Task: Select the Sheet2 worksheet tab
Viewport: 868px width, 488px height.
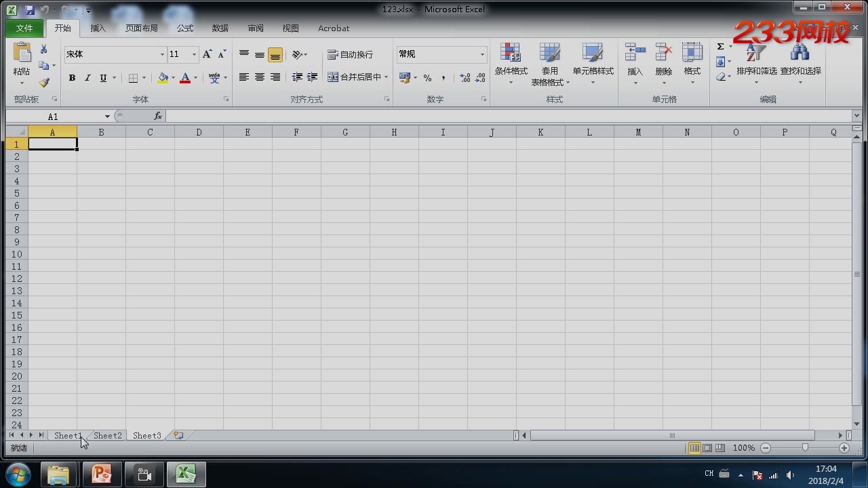Action: (108, 436)
